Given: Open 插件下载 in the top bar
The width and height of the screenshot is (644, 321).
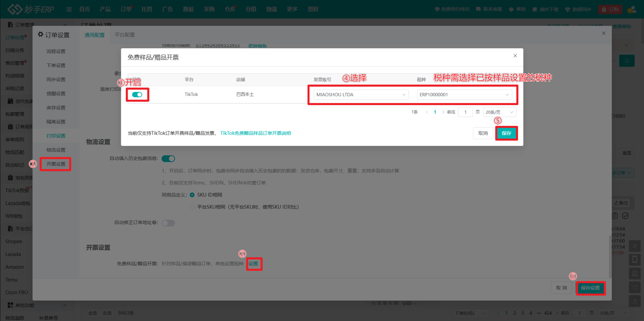Looking at the screenshot, I should tap(546, 9).
